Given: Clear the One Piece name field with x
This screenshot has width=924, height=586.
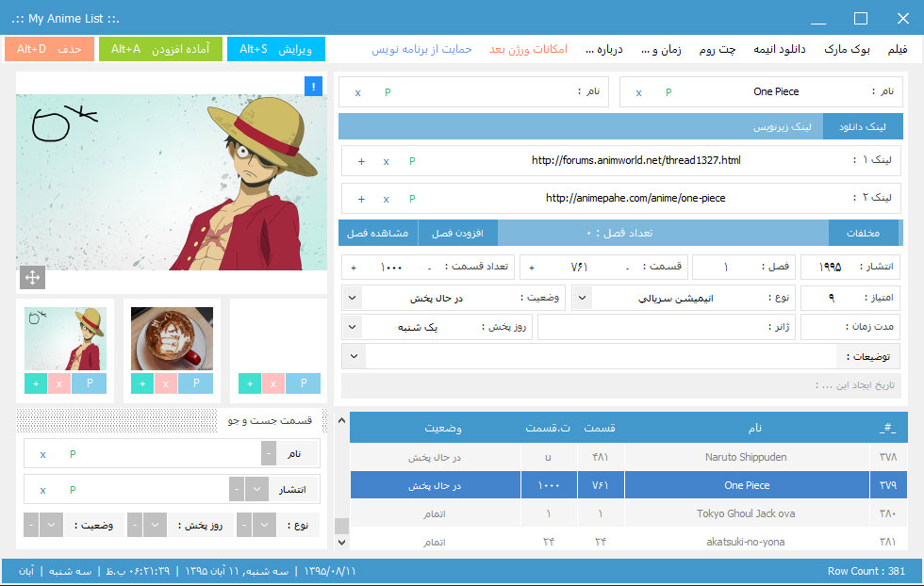Looking at the screenshot, I should [638, 92].
